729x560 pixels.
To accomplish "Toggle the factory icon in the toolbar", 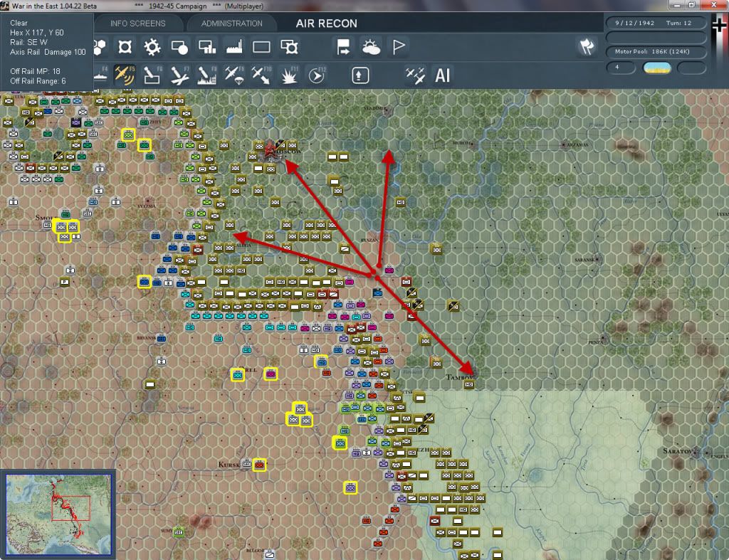I will [x=234, y=47].
